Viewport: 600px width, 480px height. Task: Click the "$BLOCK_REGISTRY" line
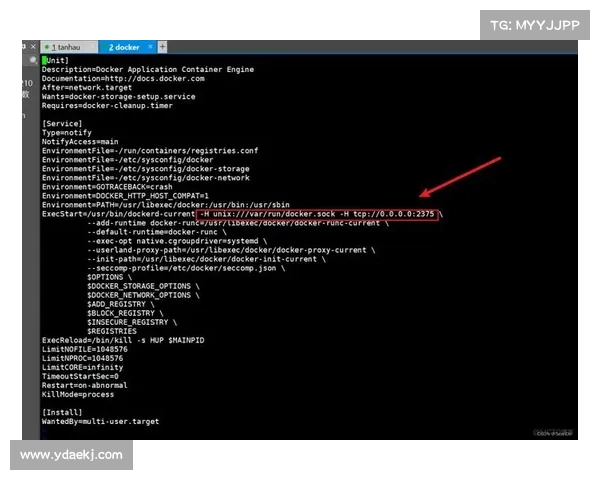125,313
